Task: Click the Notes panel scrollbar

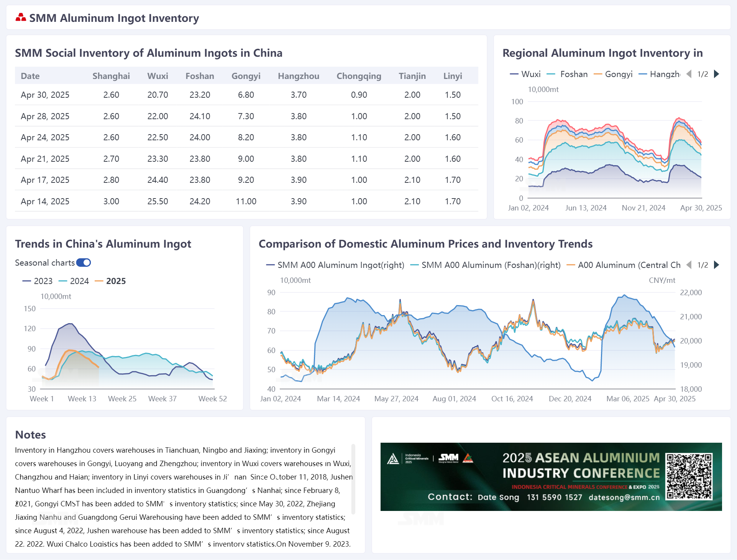Action: (353, 479)
